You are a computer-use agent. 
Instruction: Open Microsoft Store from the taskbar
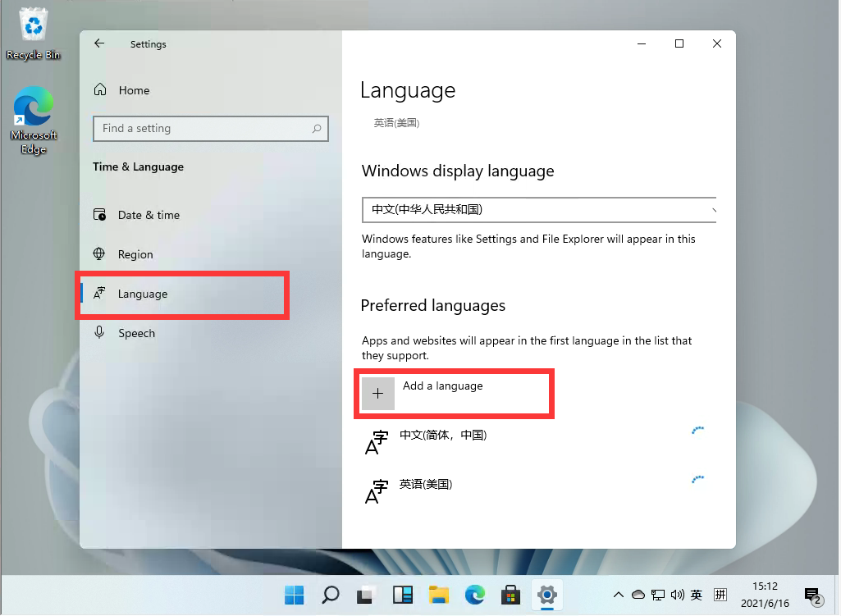coord(511,595)
